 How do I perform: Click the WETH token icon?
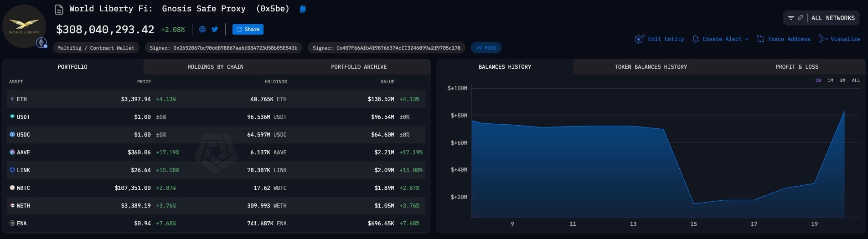[x=12, y=205]
